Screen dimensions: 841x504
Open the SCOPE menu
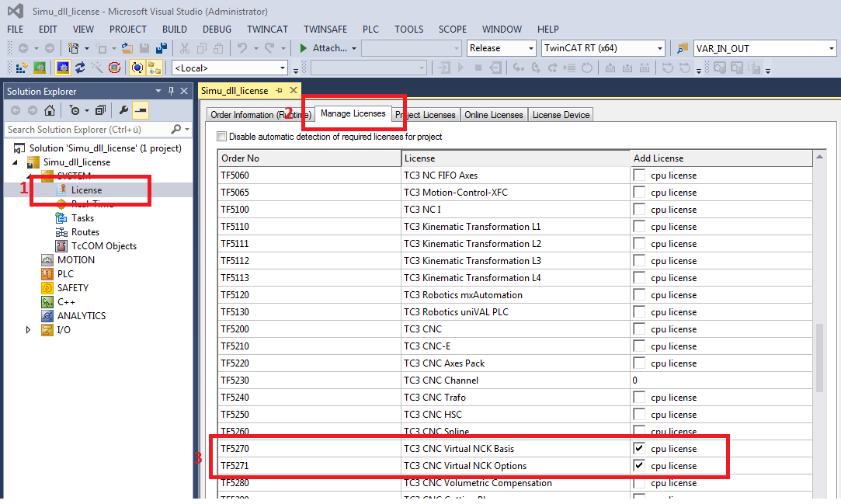(453, 30)
